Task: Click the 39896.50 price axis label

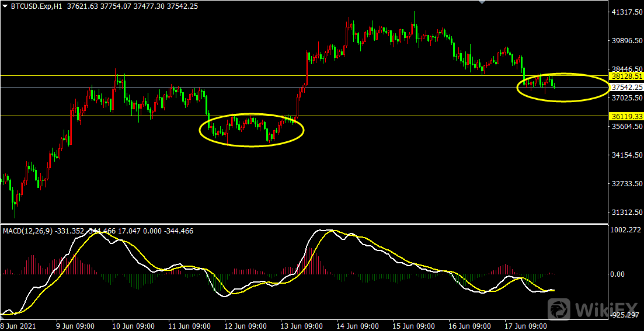Action: [626, 41]
